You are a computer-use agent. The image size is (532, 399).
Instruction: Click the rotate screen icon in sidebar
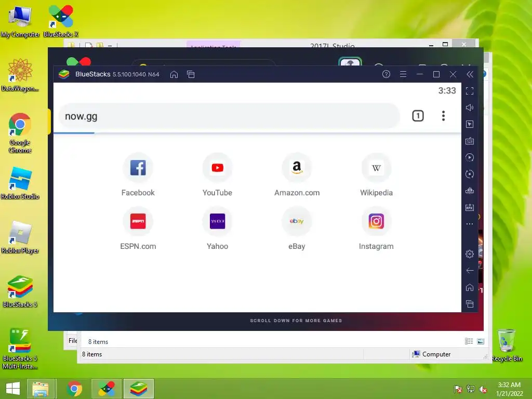(470, 174)
